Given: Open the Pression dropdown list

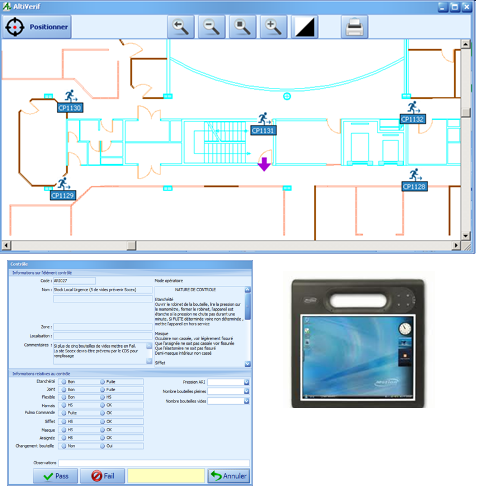Looking at the screenshot, I should (247, 382).
